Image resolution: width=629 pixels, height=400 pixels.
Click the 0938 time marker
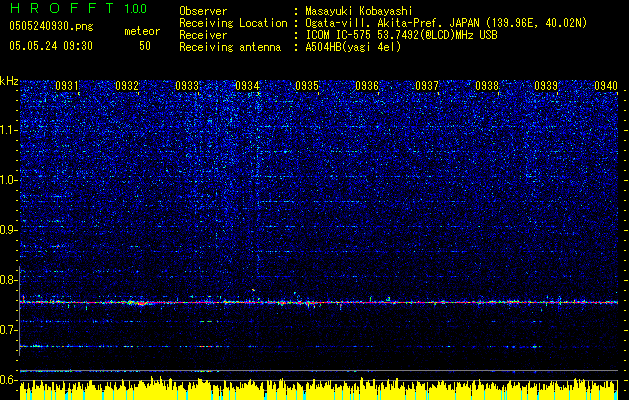pyautogui.click(x=487, y=86)
